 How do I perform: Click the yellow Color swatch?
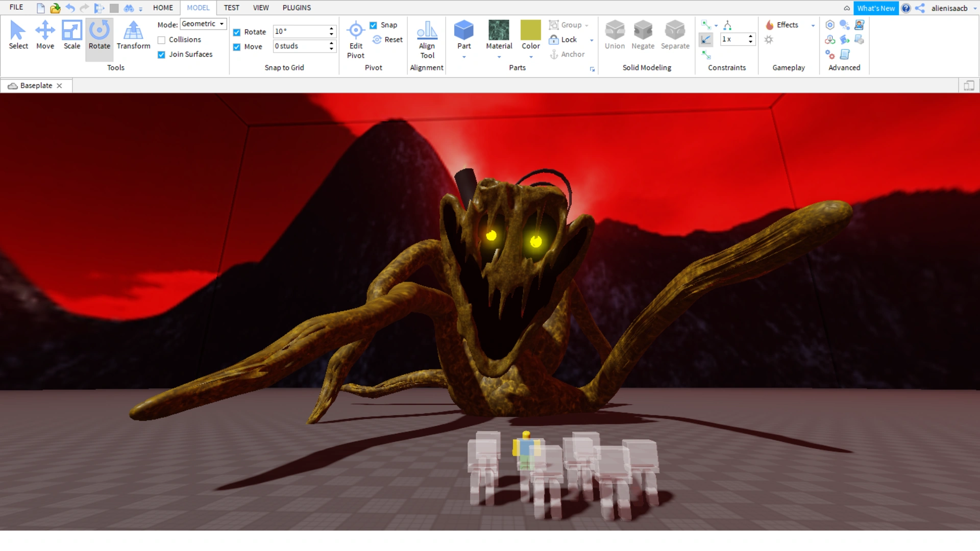coord(530,30)
